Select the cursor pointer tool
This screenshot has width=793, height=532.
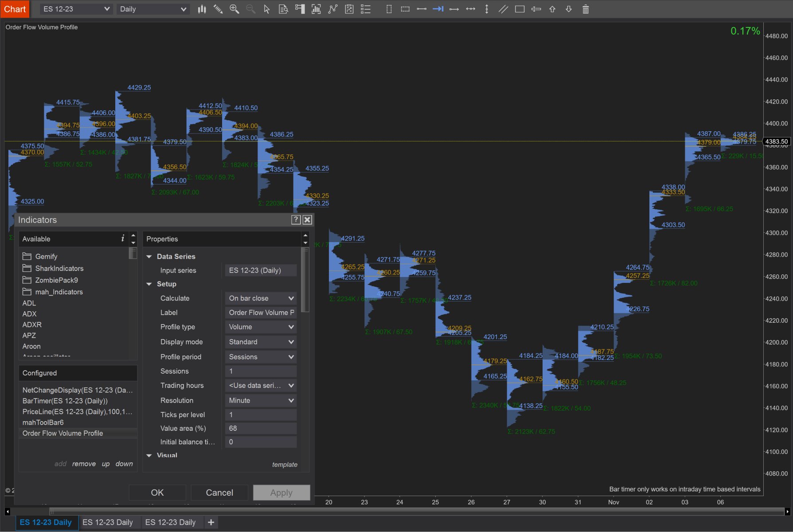(267, 9)
